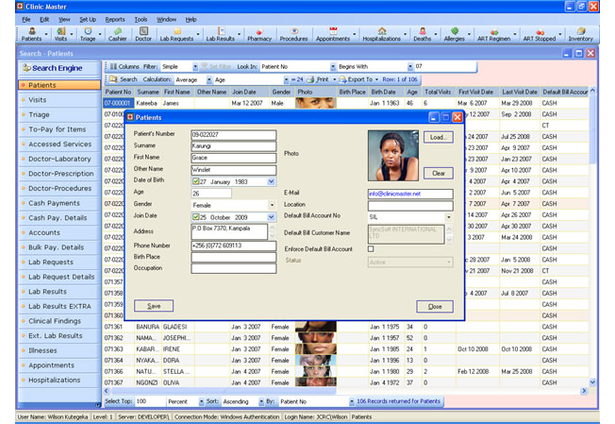The width and height of the screenshot is (615, 424).
Task: Select patient row 07-000001 Kateeba
Action: 345,103
